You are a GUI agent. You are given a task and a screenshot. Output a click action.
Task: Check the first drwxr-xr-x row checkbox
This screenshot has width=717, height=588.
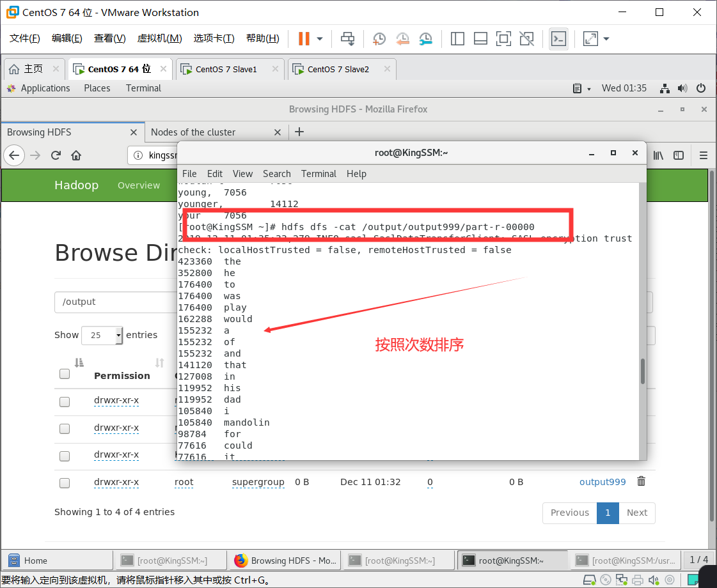65,401
